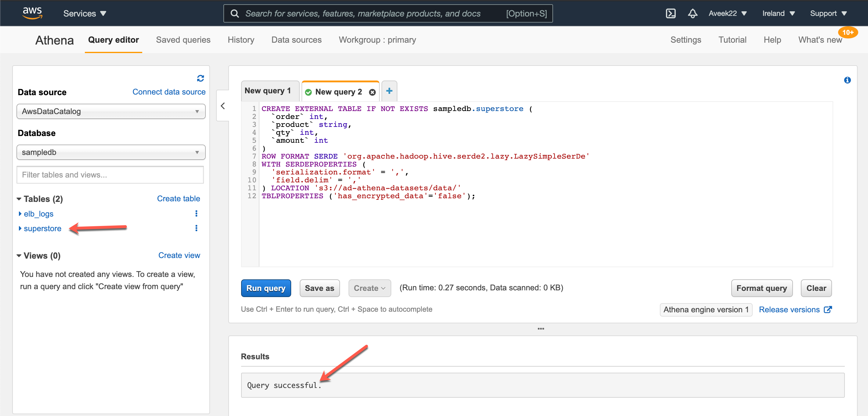Collapse the left sidebar panel
Screen dimensions: 868x416
[223, 106]
